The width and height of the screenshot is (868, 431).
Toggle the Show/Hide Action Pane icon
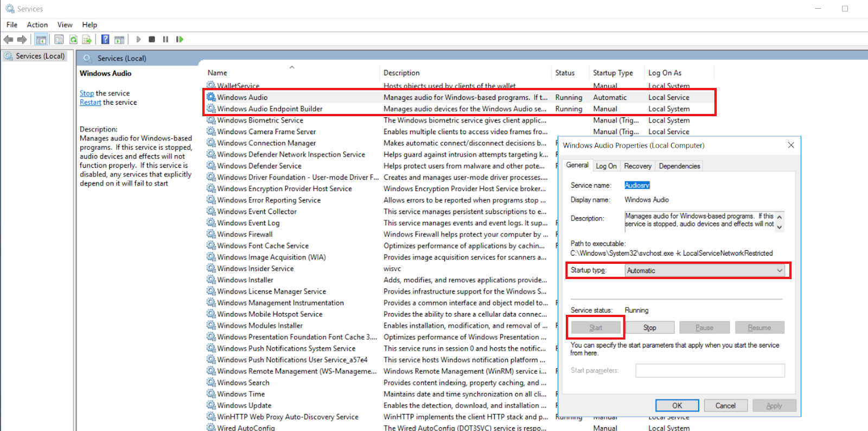[x=119, y=39]
